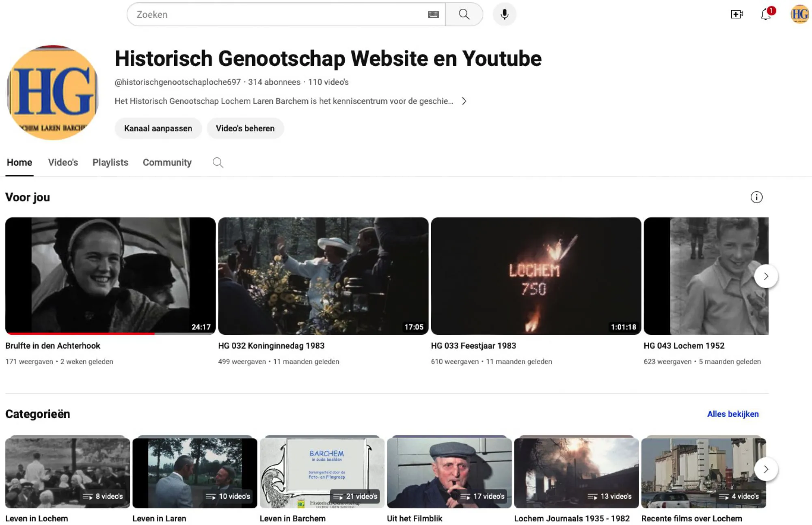Open the Playlists tab
Image resolution: width=812 pixels, height=525 pixels.
point(110,162)
